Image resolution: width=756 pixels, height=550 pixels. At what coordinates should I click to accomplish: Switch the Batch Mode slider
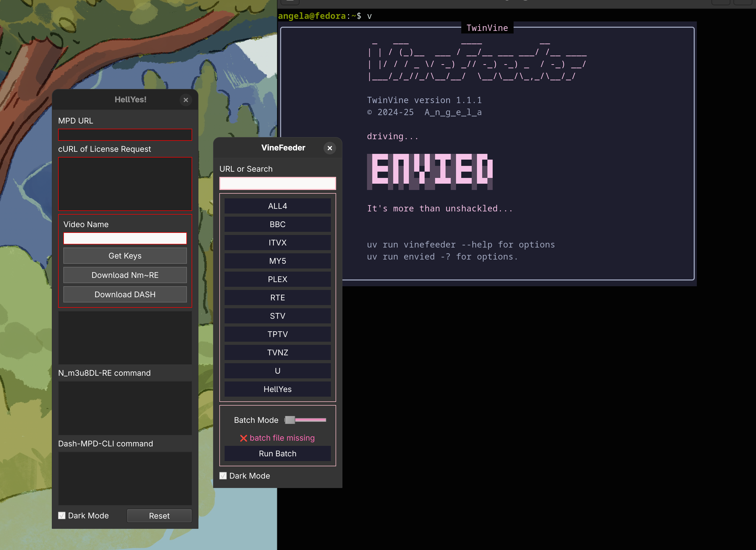[x=290, y=420]
